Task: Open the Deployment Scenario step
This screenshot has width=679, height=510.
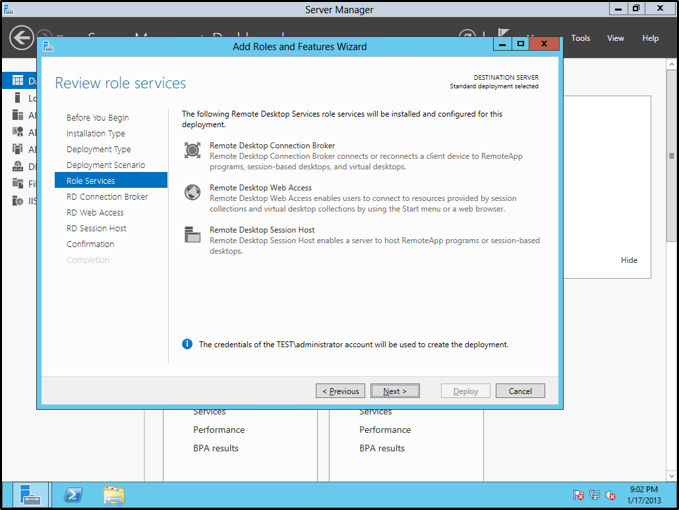Action: 105,165
